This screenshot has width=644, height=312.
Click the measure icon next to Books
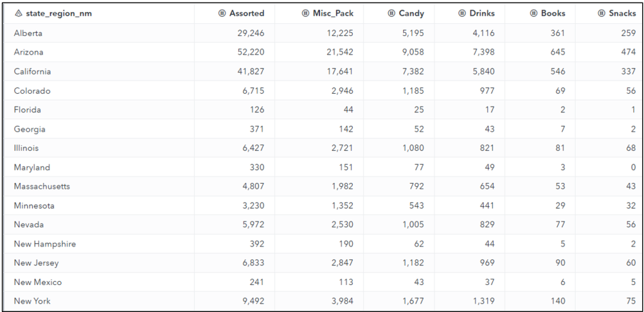coord(534,14)
